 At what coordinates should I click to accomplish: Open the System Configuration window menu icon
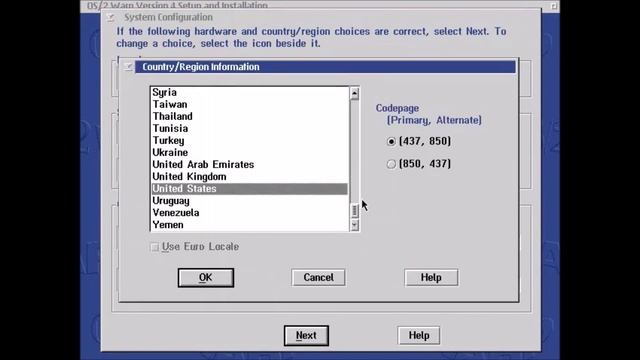[110, 17]
